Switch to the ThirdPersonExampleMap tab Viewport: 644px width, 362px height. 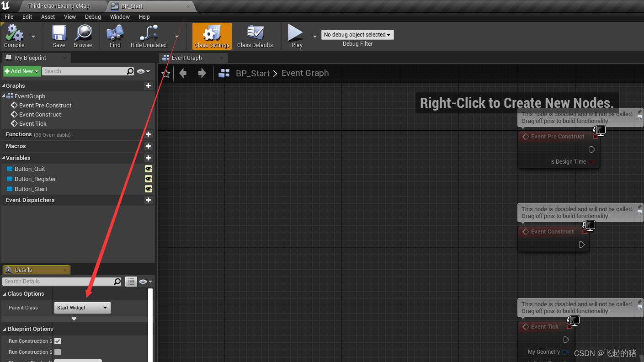59,6
